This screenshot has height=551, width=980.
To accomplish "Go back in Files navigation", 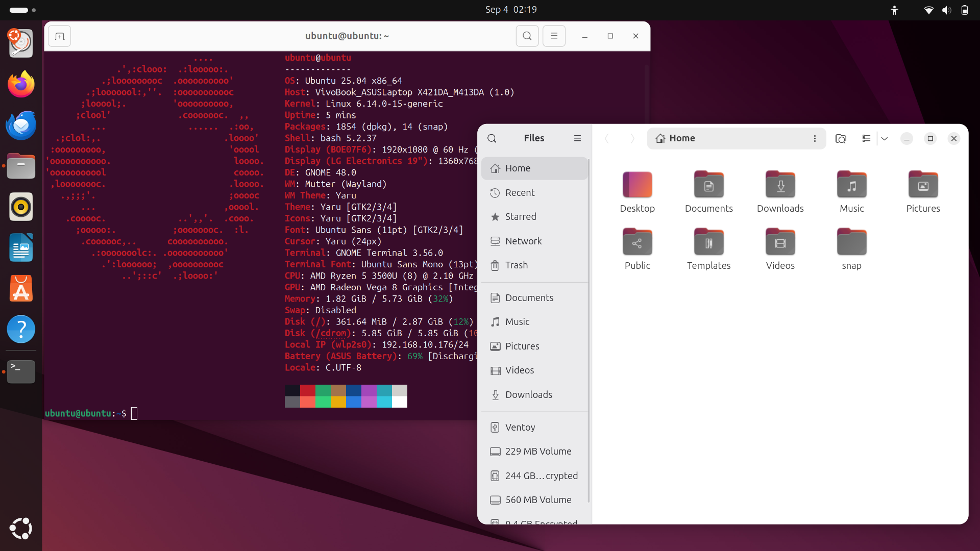I will [607, 138].
